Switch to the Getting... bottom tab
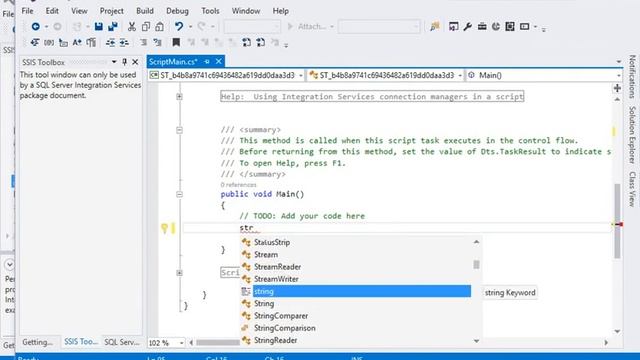Screen dimensions: 640x360 pyautogui.click(x=38, y=342)
